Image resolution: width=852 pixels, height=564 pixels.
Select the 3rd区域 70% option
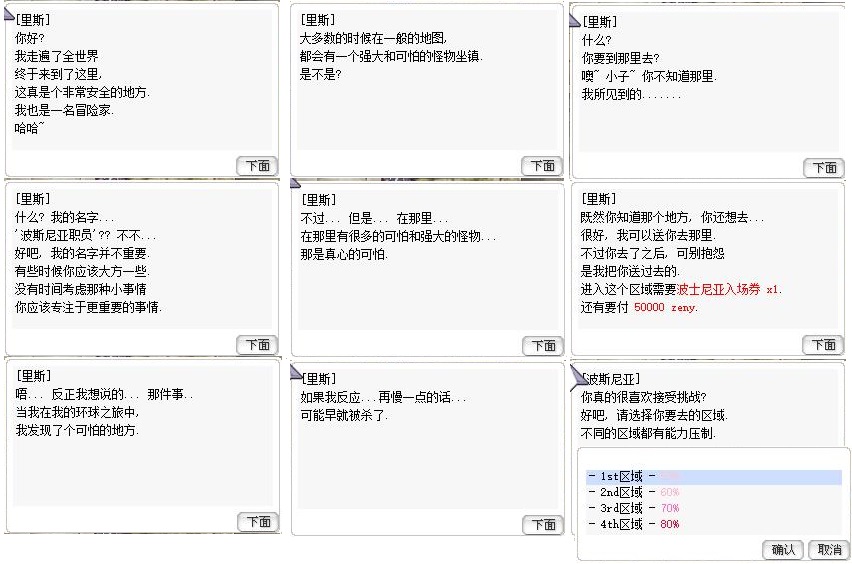tap(634, 508)
